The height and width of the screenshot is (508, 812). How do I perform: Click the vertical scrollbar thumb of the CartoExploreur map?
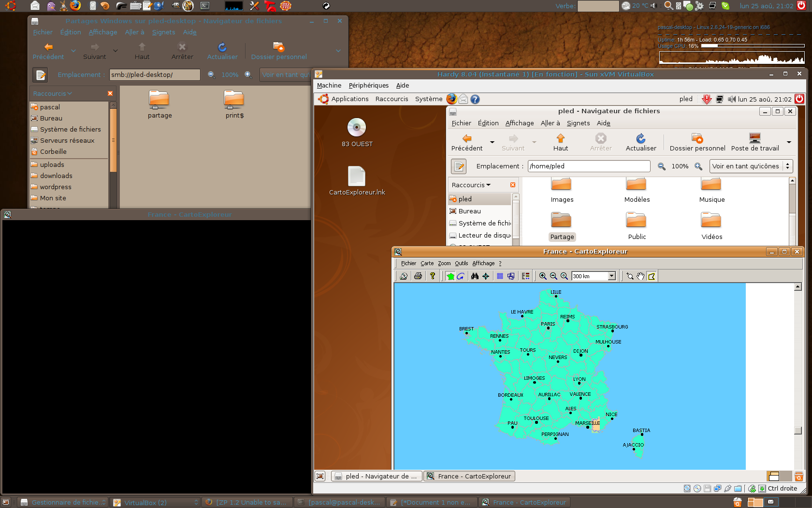click(798, 431)
